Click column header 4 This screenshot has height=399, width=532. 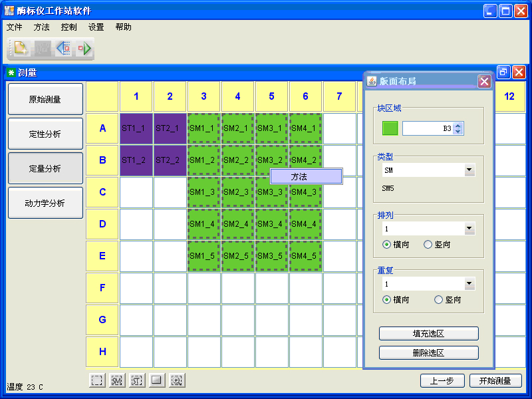[237, 96]
